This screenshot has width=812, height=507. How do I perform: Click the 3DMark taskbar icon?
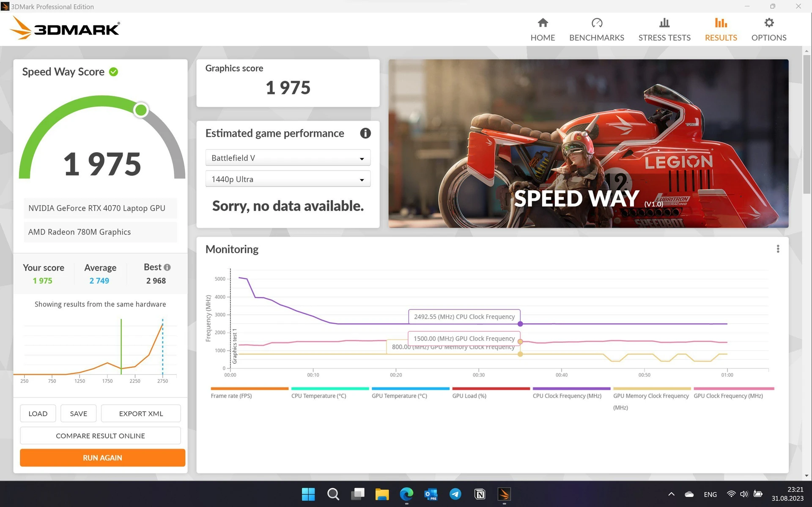pyautogui.click(x=504, y=494)
